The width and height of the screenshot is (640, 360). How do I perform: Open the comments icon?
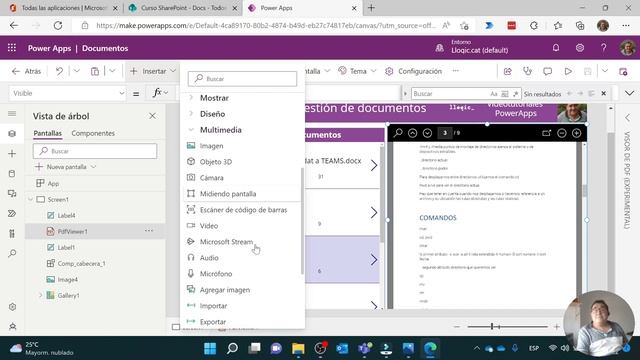coord(547,71)
